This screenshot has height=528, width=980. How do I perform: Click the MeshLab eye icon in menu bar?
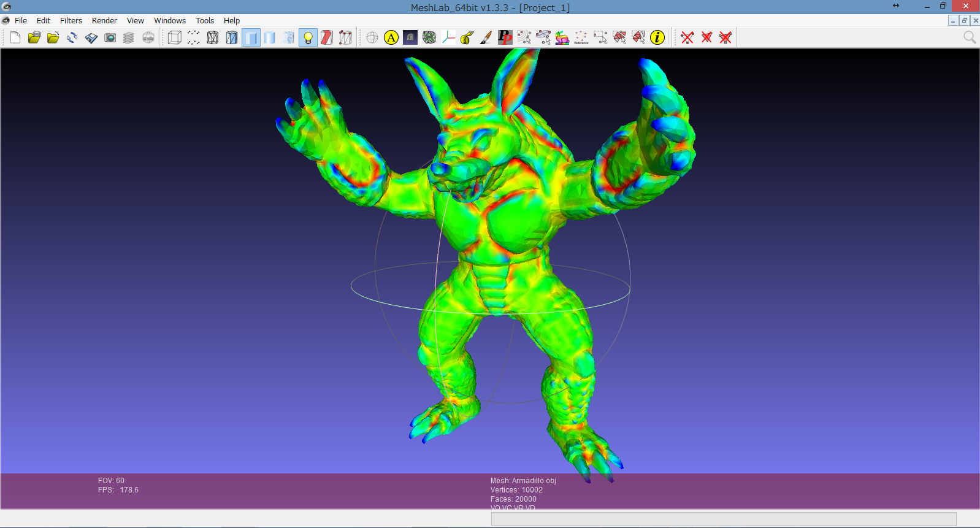(x=6, y=20)
